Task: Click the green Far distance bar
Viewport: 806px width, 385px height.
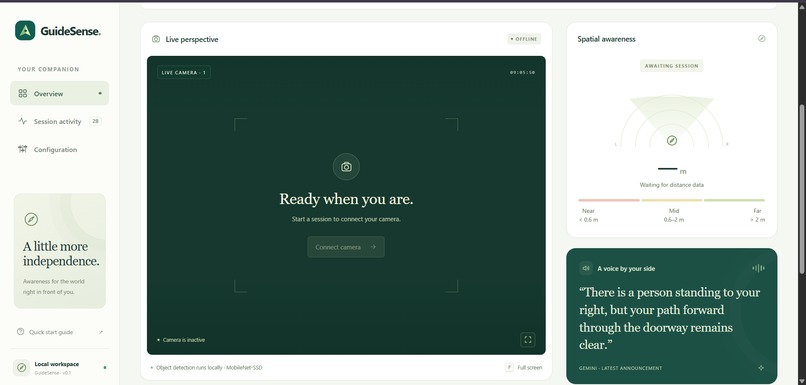Action: [735, 200]
